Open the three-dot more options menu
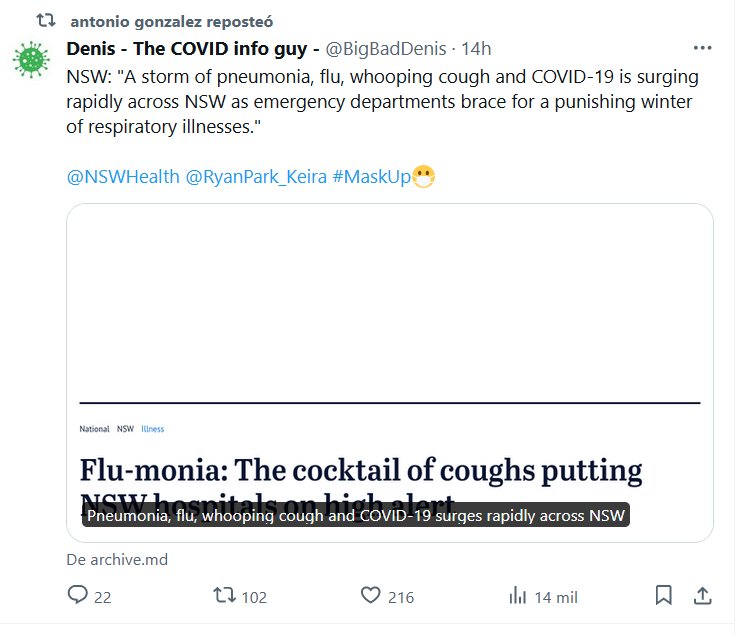The width and height of the screenshot is (738, 634). (x=703, y=48)
